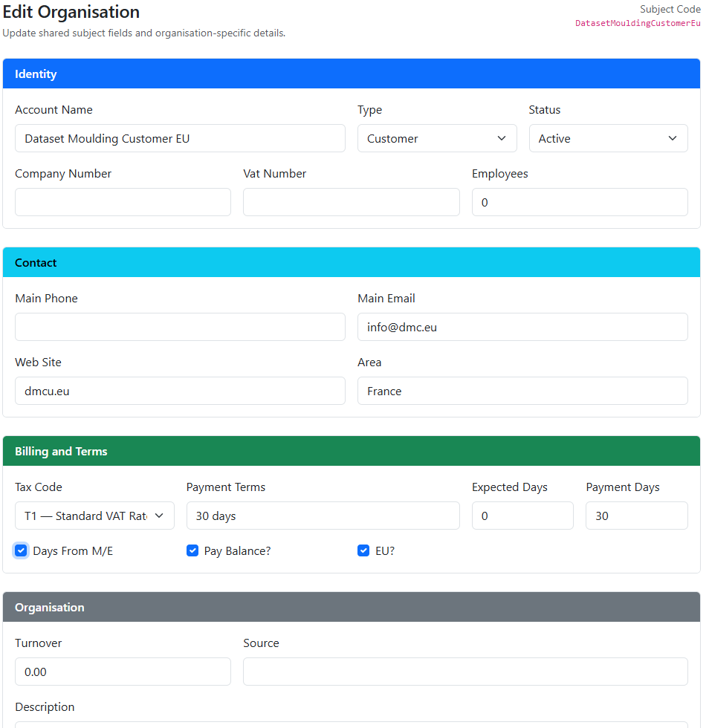This screenshot has width=709, height=728.
Task: Select the Employees number field
Action: 580,202
